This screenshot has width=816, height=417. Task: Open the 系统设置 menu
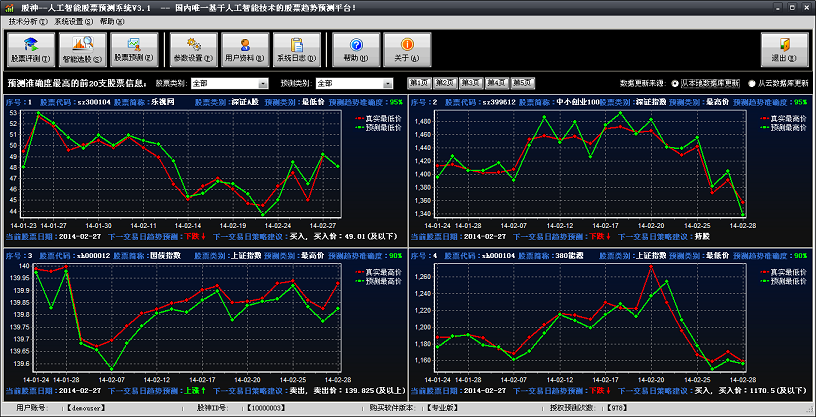tap(74, 21)
